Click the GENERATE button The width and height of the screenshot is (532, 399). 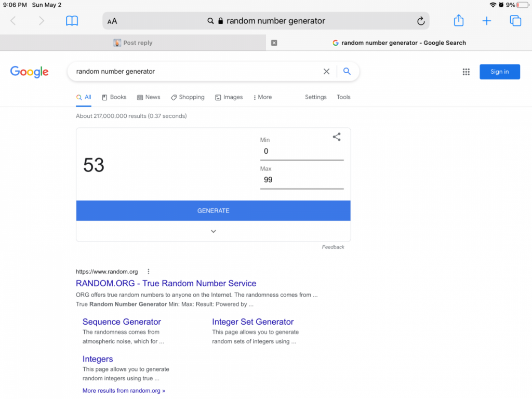coord(213,211)
